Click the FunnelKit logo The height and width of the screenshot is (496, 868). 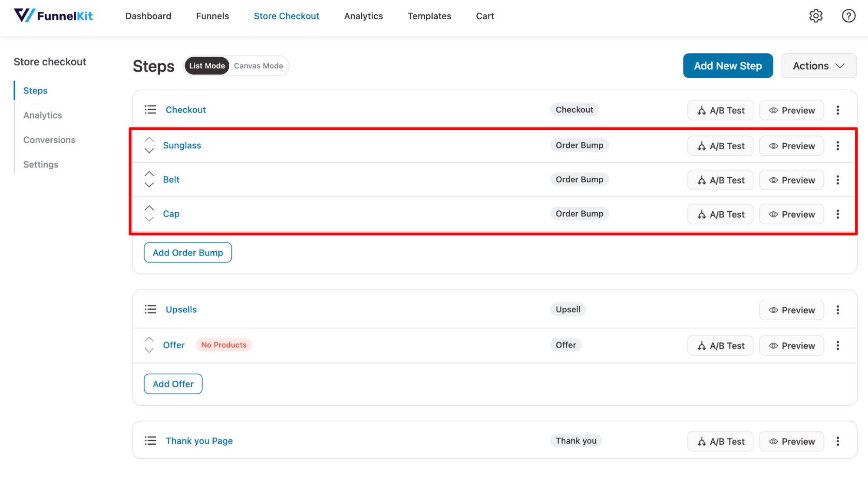(53, 16)
